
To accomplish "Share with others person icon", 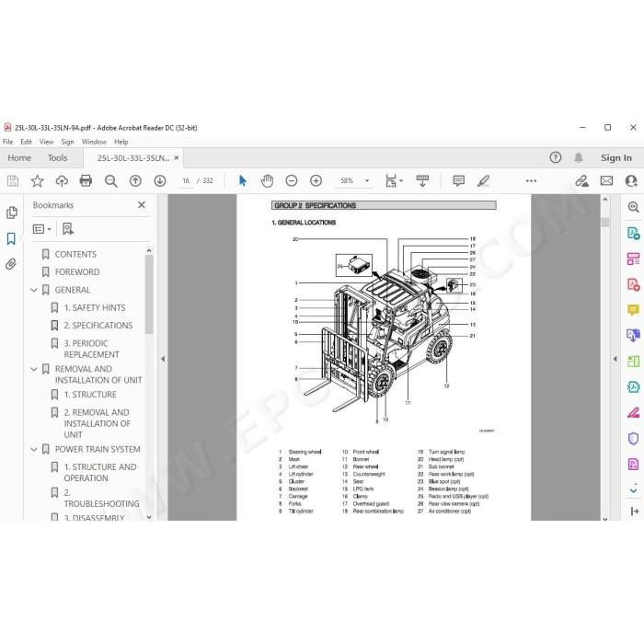I will [631, 180].
